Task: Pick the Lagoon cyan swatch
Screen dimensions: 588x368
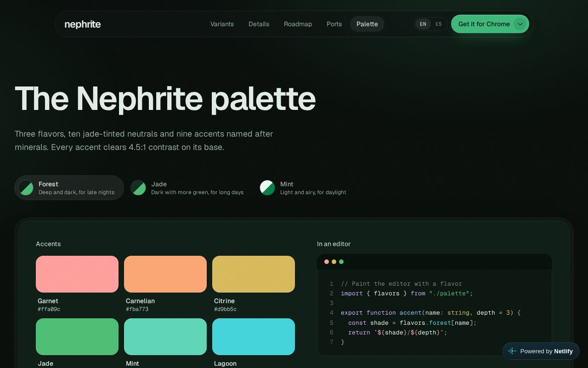Action: pos(254,337)
